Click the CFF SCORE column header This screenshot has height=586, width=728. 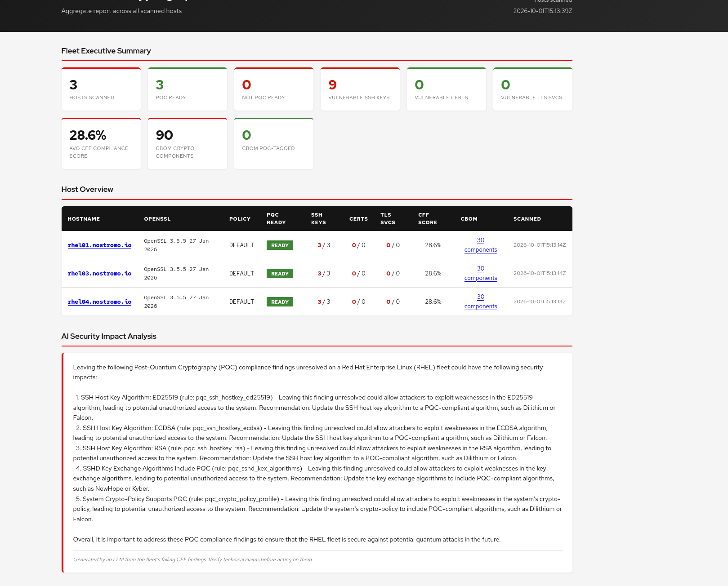(428, 219)
